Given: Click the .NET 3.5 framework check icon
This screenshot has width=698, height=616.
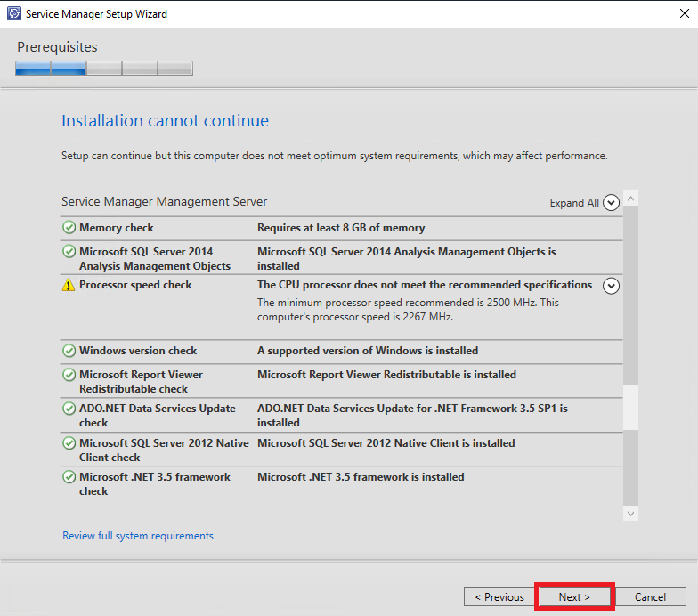Looking at the screenshot, I should 69,477.
